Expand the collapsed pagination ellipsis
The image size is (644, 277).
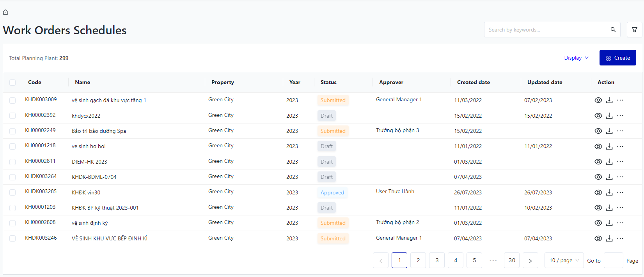click(493, 260)
